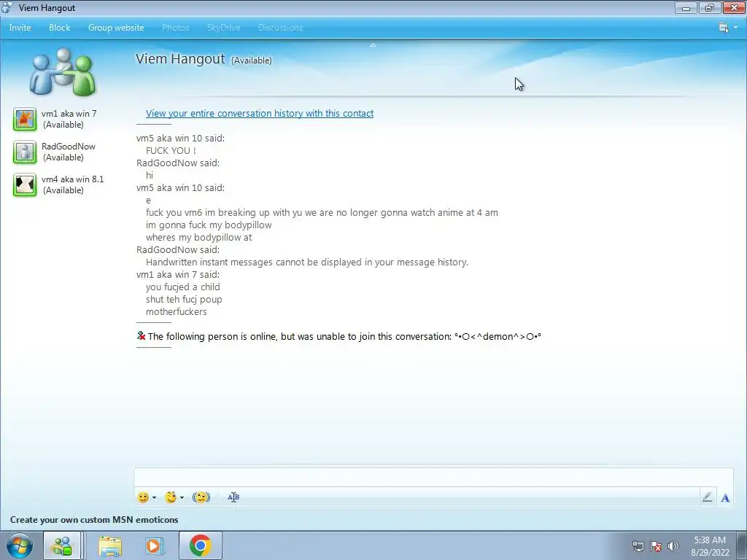This screenshot has height=560, width=747.
Task: Click the network tray icon
Action: [638, 546]
